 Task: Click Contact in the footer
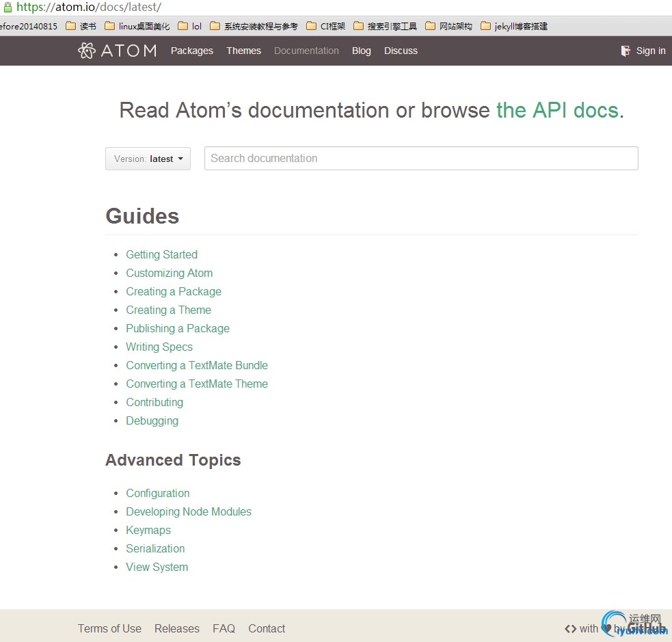[x=267, y=629]
